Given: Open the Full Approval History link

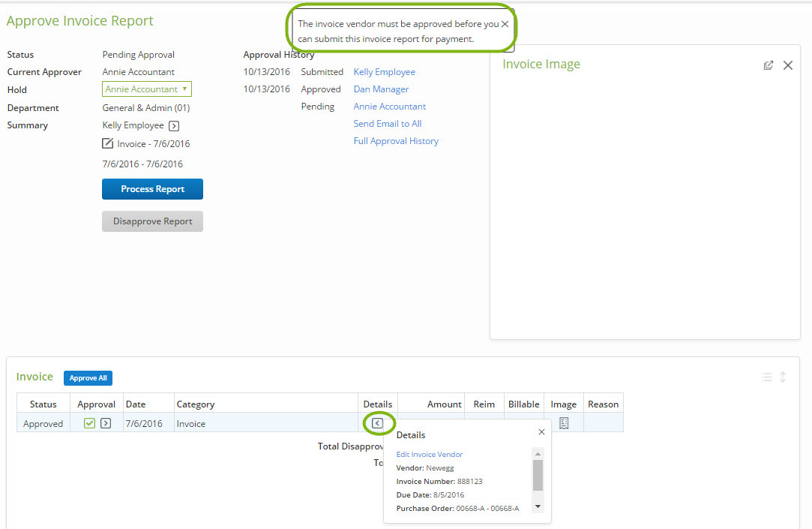Looking at the screenshot, I should pyautogui.click(x=396, y=141).
